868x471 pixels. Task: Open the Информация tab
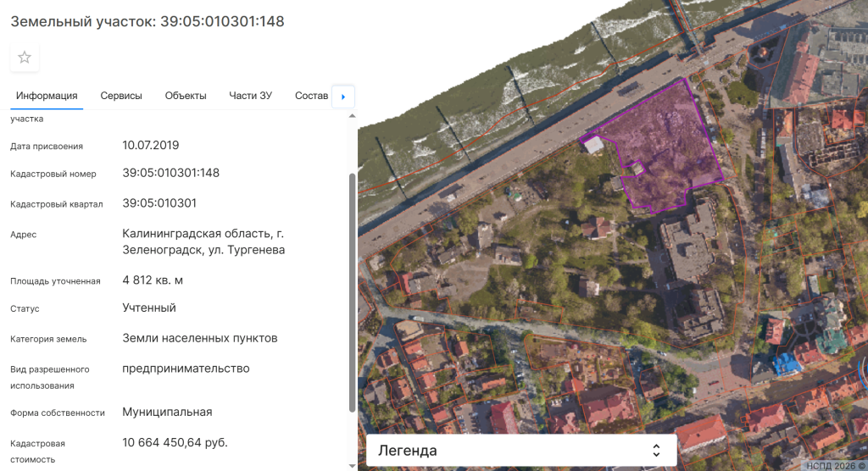tap(47, 96)
